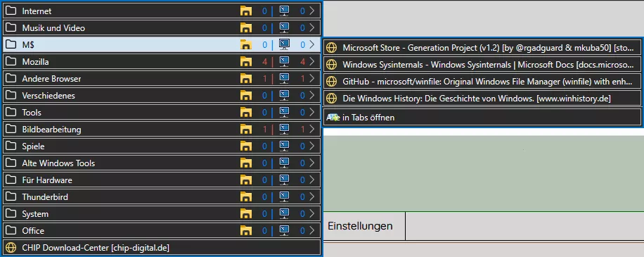Click globe icon beside Microsoft Store bookmark
Screen dimensions: 644x257
point(331,48)
